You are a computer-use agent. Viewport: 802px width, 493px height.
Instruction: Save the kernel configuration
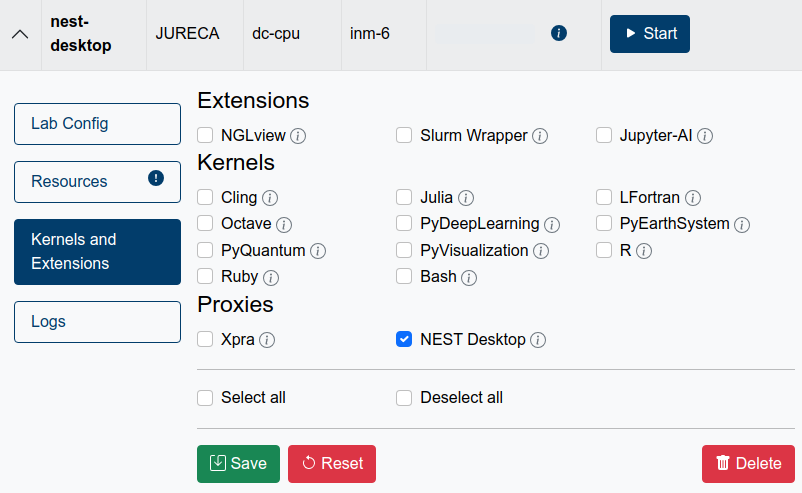pyautogui.click(x=238, y=464)
